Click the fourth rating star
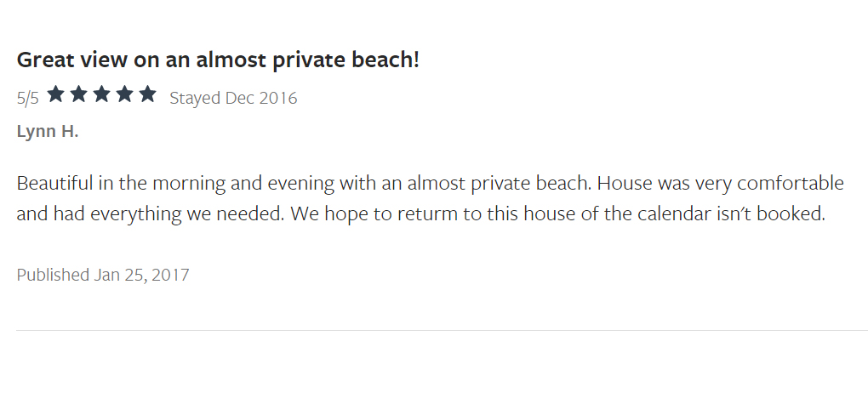The width and height of the screenshot is (868, 404). click(124, 94)
